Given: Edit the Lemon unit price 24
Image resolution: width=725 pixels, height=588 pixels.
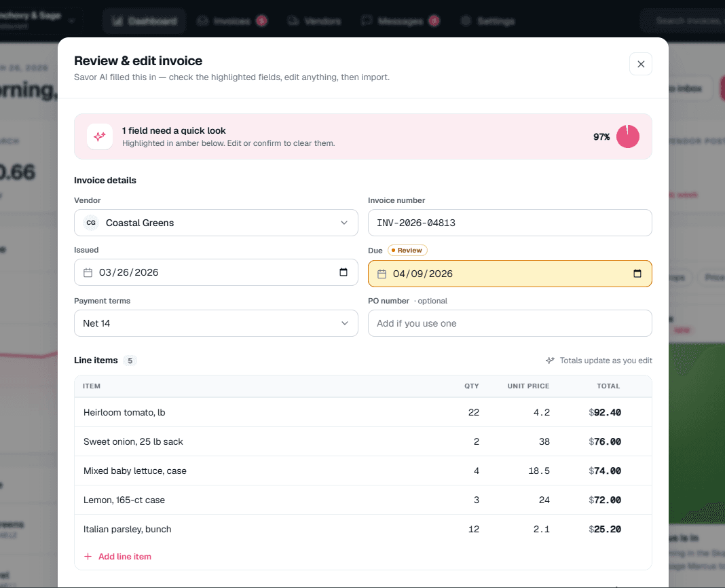Looking at the screenshot, I should [544, 500].
